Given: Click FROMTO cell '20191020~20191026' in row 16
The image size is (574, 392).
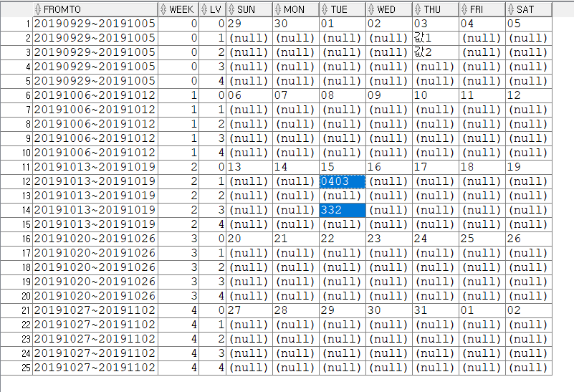Looking at the screenshot, I should point(95,239).
